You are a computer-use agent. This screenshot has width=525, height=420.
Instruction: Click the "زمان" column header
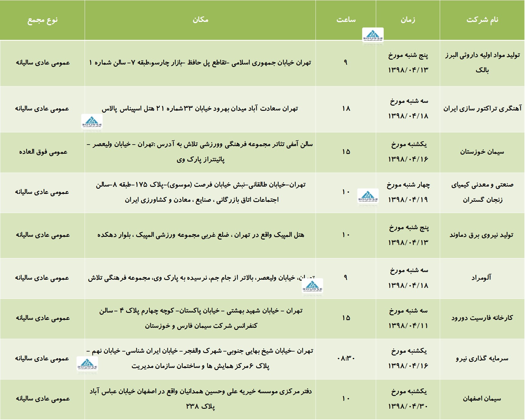coord(408,20)
